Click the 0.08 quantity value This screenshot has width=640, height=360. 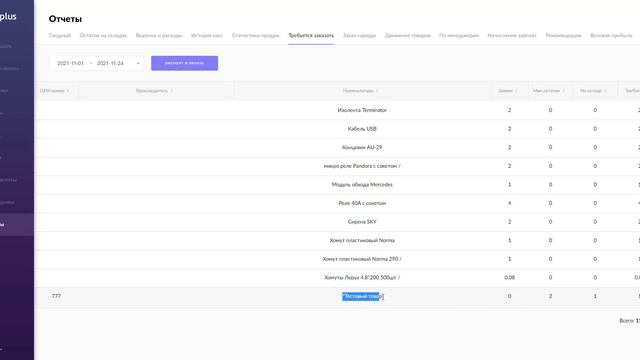point(509,278)
